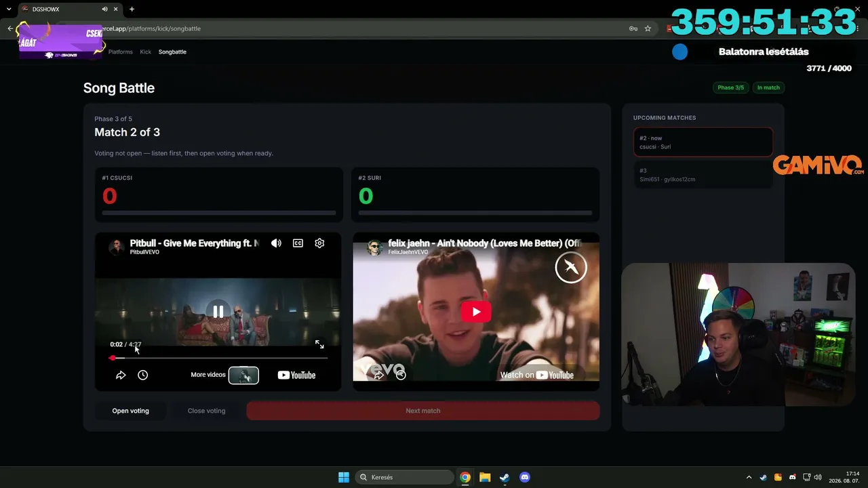Open the network icon in system tray
Screen dimensions: 868x488
(x=806, y=477)
